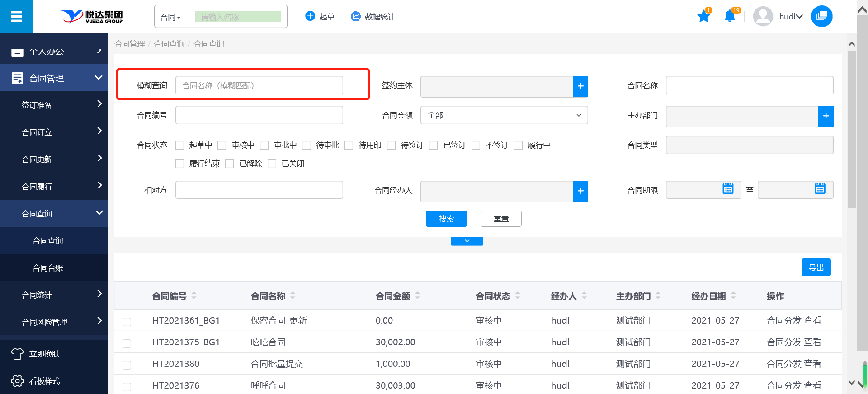868x394 pixels.
Task: Open the 合同 type selector in header
Action: [171, 17]
